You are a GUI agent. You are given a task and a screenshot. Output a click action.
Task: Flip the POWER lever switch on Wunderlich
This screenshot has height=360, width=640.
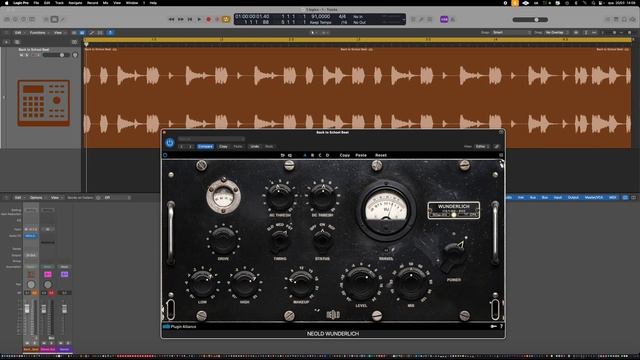point(454,256)
